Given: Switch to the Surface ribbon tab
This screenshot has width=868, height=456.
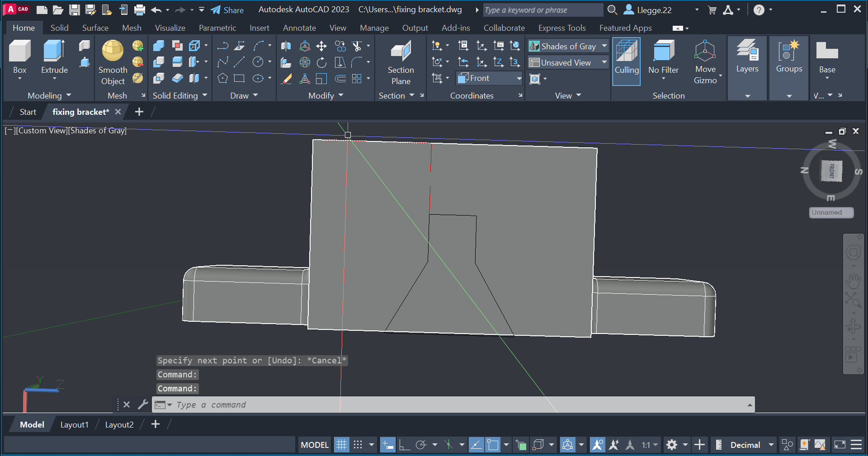Looking at the screenshot, I should [x=95, y=28].
